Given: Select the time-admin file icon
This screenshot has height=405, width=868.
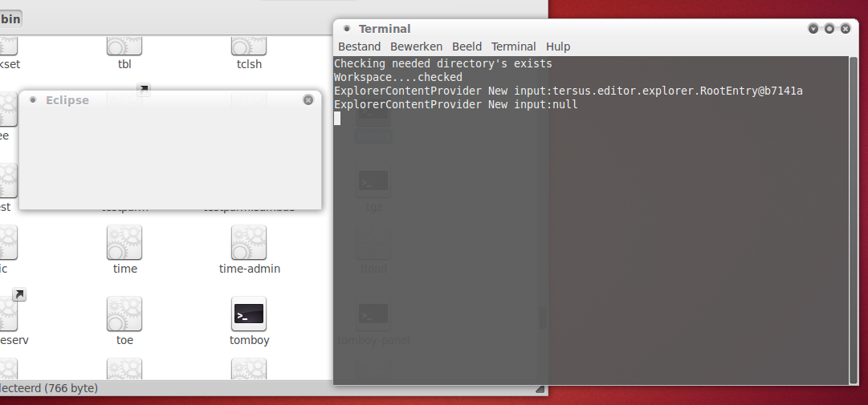Looking at the screenshot, I should [x=249, y=242].
